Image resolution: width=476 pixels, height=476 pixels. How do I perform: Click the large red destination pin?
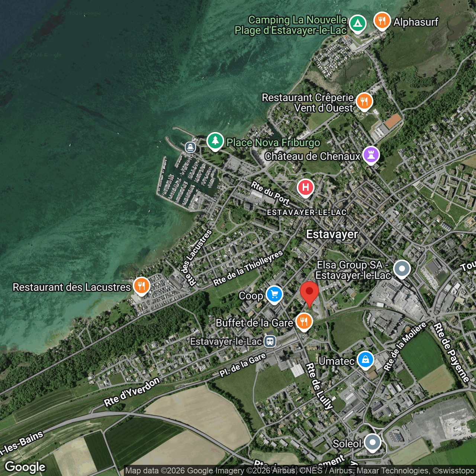click(309, 294)
